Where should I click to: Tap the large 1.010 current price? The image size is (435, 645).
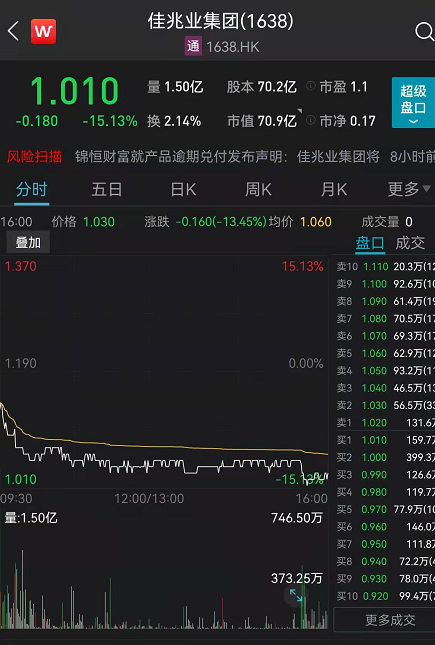74,90
